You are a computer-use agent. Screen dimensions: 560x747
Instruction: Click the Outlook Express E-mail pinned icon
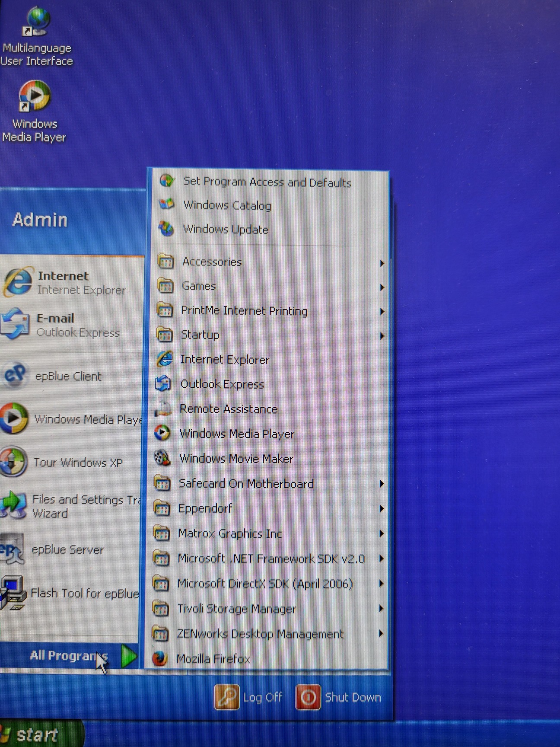(16, 324)
